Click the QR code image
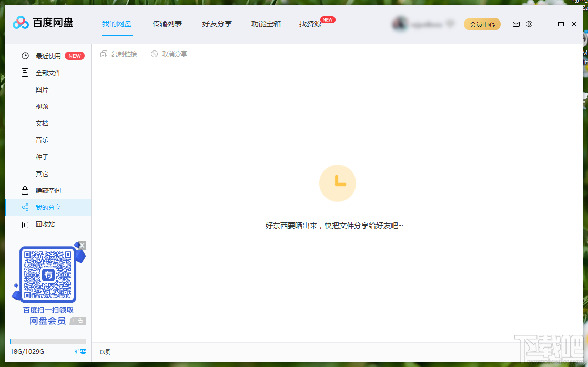The width and height of the screenshot is (588, 367). pyautogui.click(x=48, y=274)
